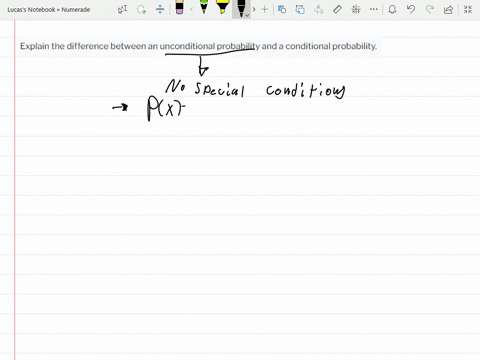
Task: Activate the insert space tool
Action: pos(160,9)
